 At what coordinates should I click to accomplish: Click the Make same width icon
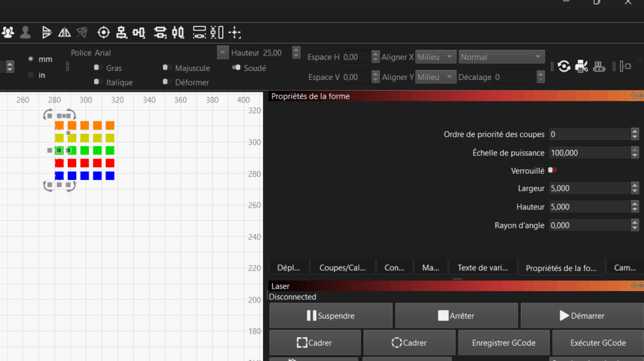(x=199, y=32)
